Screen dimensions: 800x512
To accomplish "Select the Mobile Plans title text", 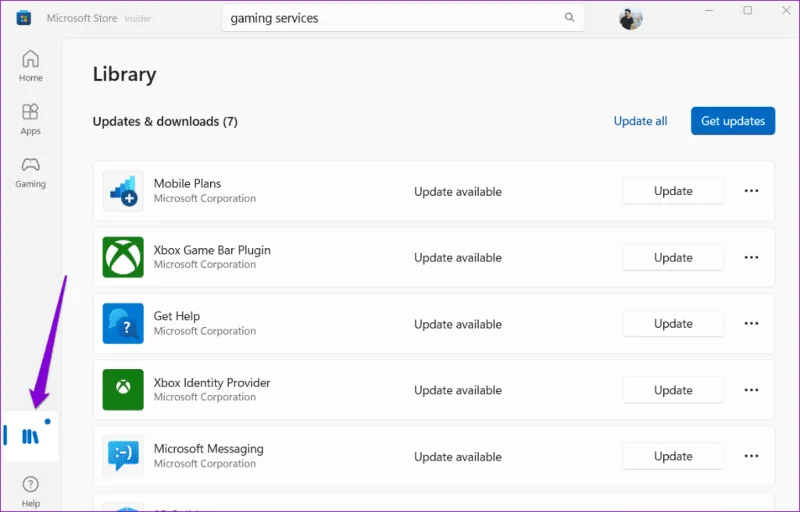I will 187,183.
